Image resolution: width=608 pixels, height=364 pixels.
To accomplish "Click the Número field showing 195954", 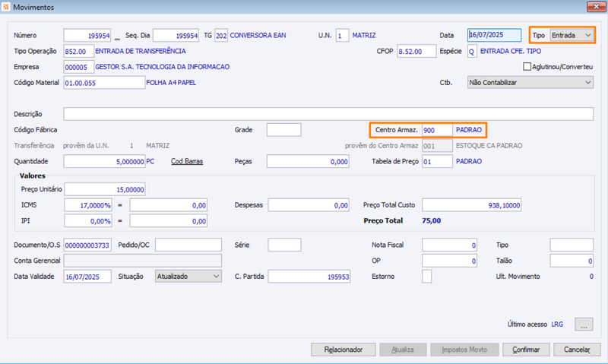I will coord(87,35).
